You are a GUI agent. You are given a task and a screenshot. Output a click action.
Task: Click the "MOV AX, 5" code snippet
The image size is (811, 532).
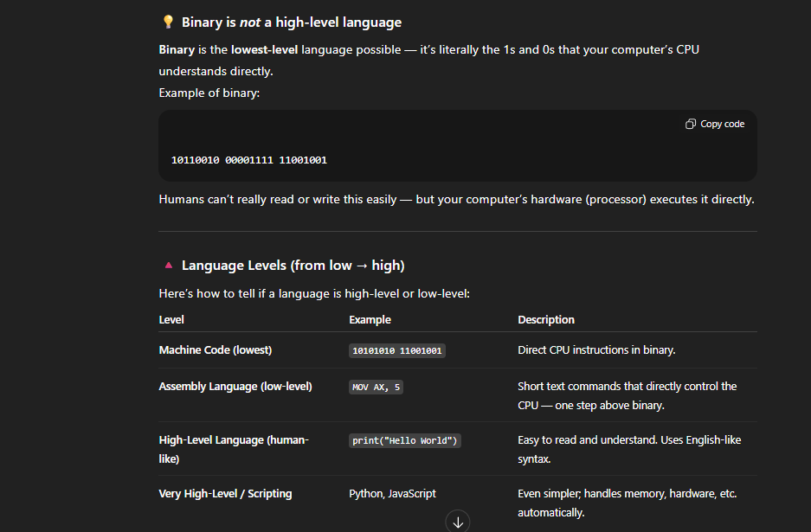376,388
